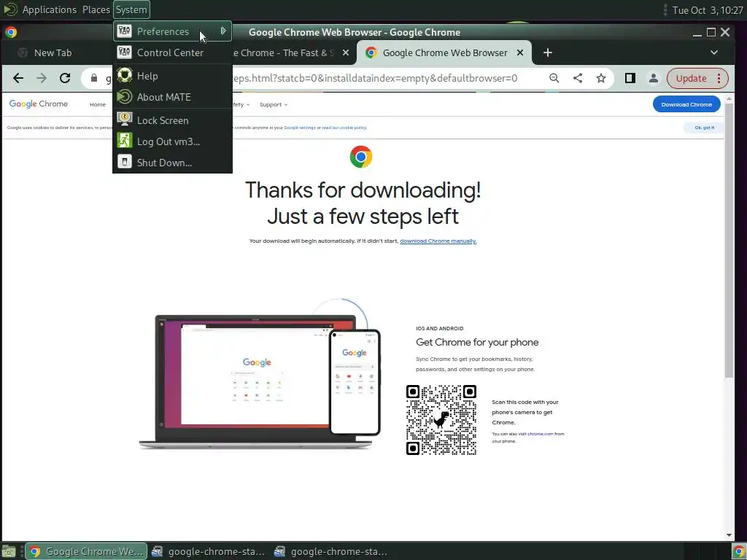Open second google-chrome-sta... taskbar window
Image resolution: width=747 pixels, height=560 pixels.
(331, 551)
